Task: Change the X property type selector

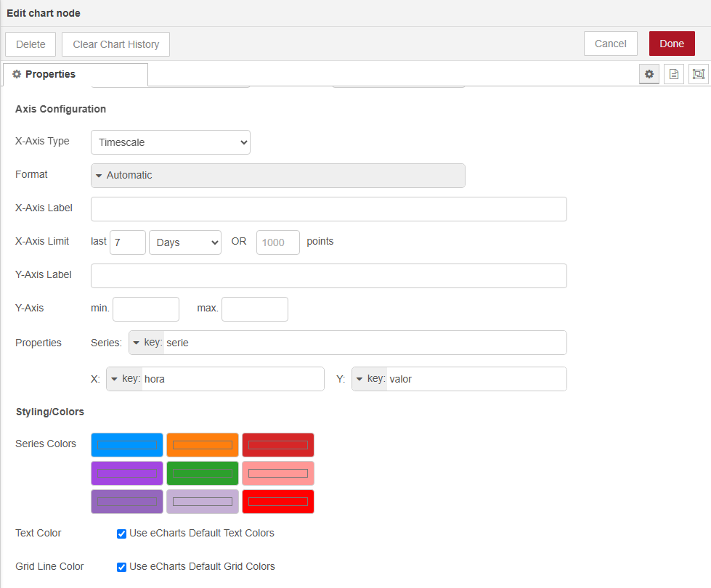Action: click(124, 379)
